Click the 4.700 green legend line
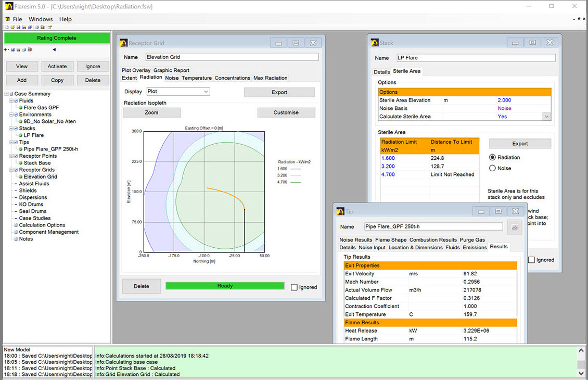This screenshot has width=588, height=380. [x=296, y=182]
